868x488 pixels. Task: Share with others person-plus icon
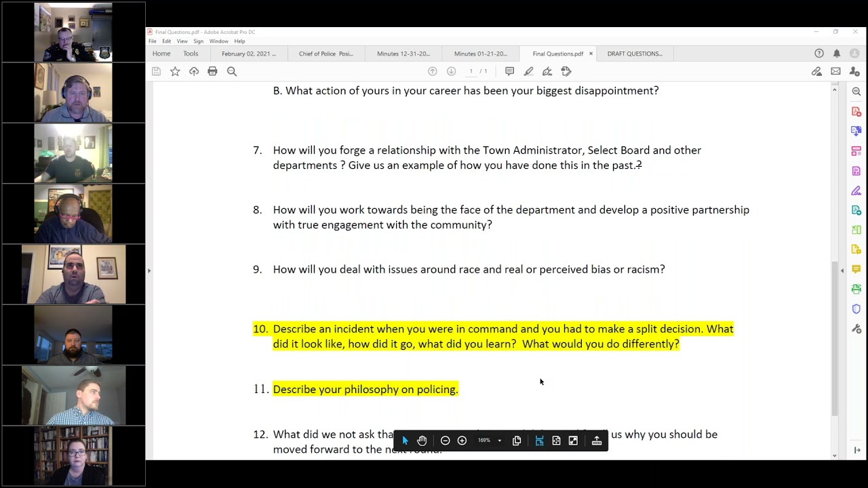tap(854, 71)
